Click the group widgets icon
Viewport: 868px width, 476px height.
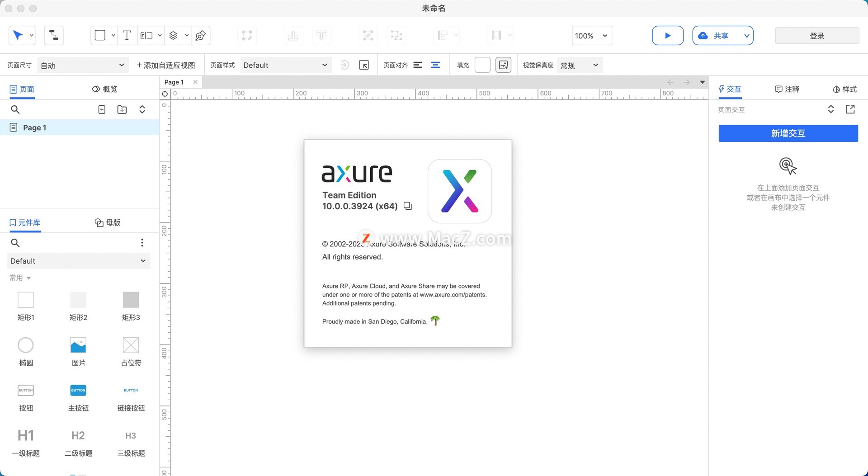pyautogui.click(x=368, y=35)
